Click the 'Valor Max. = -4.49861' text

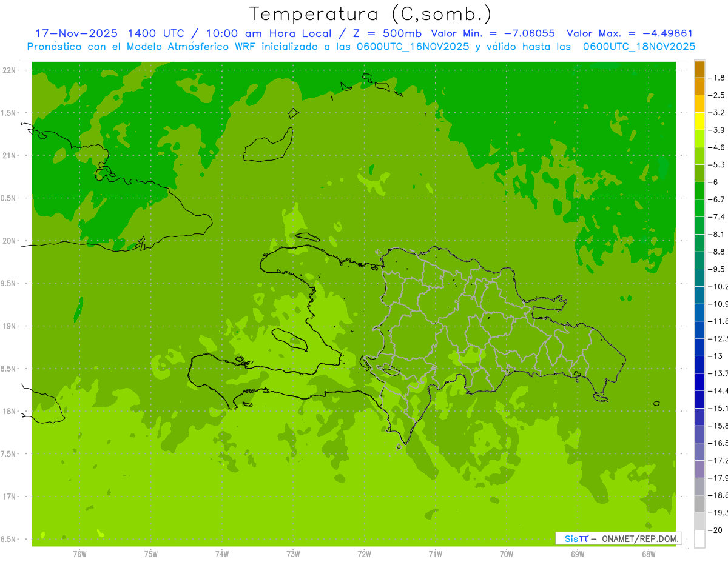coord(630,33)
